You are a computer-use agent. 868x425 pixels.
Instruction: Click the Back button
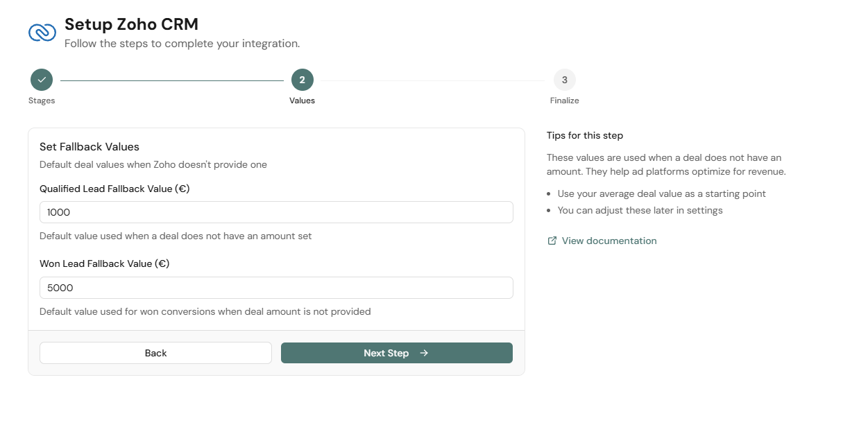point(155,353)
